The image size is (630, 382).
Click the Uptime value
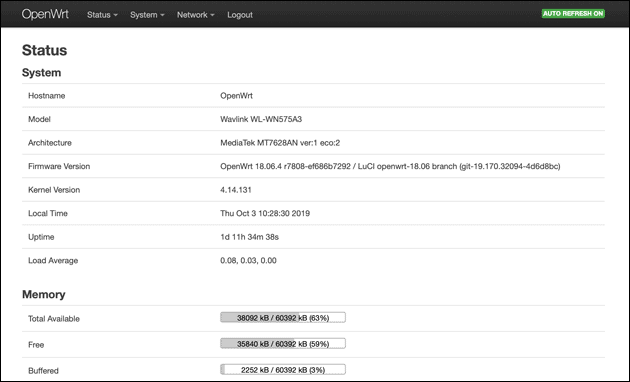click(x=249, y=237)
